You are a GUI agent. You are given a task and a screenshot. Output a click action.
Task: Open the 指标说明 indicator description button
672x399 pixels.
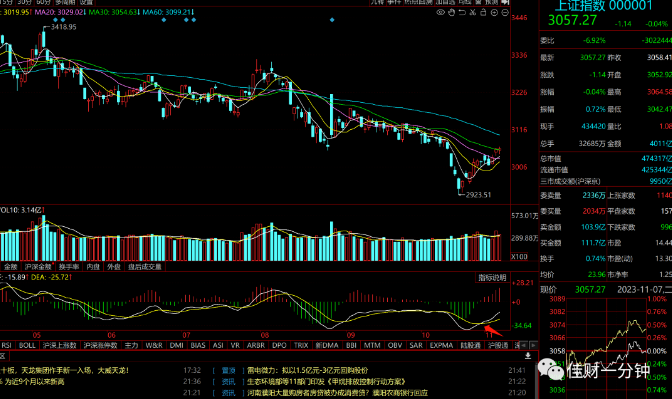[492, 278]
